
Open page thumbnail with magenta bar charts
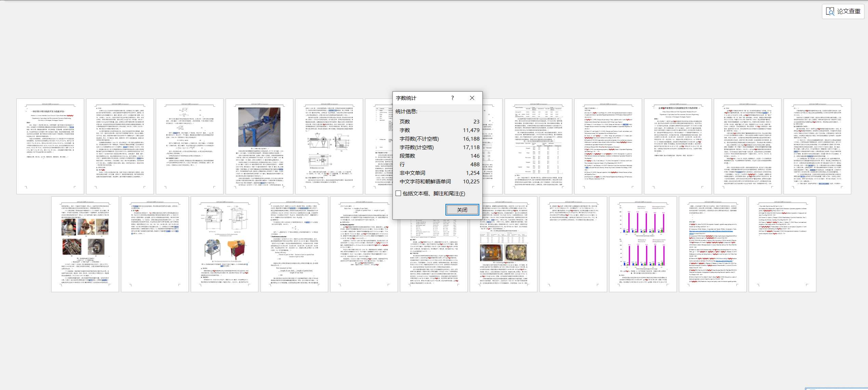coord(643,244)
